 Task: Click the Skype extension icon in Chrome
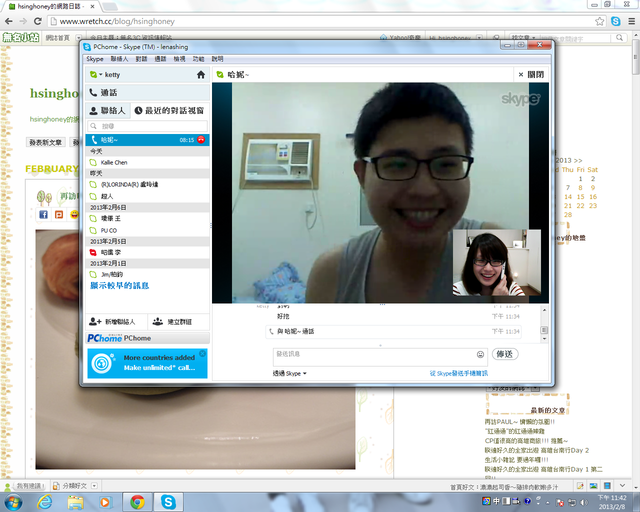(x=616, y=21)
